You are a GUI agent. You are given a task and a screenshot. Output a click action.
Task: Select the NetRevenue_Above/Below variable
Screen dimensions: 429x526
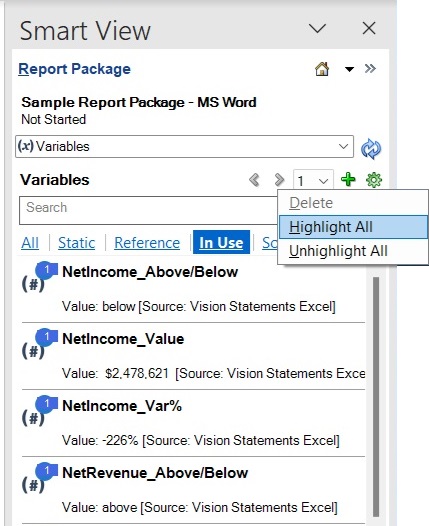tap(155, 473)
